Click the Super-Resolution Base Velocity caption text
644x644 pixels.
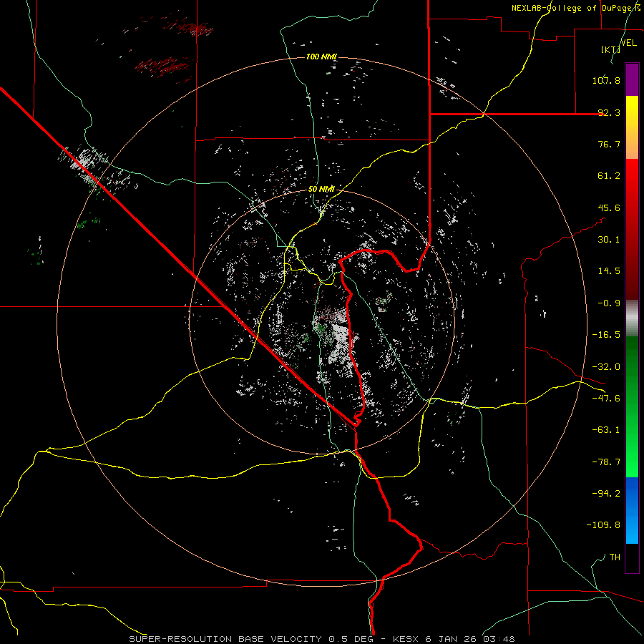pyautogui.click(x=321, y=639)
